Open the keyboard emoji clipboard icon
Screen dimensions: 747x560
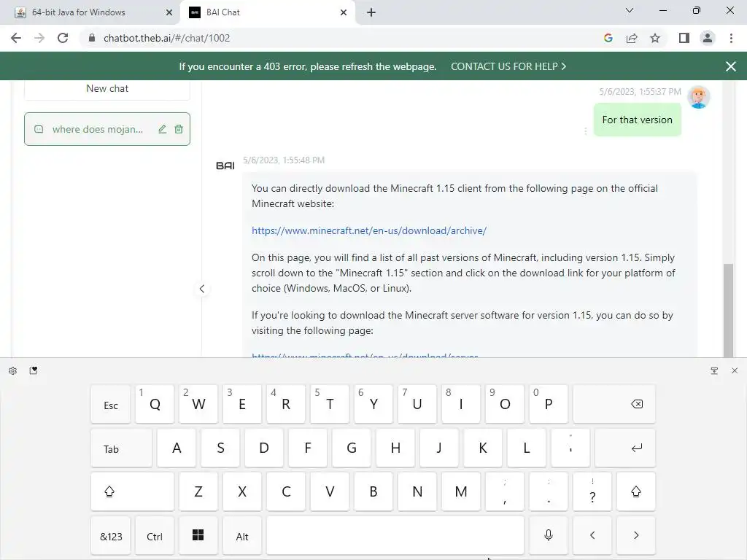pyautogui.click(x=34, y=370)
